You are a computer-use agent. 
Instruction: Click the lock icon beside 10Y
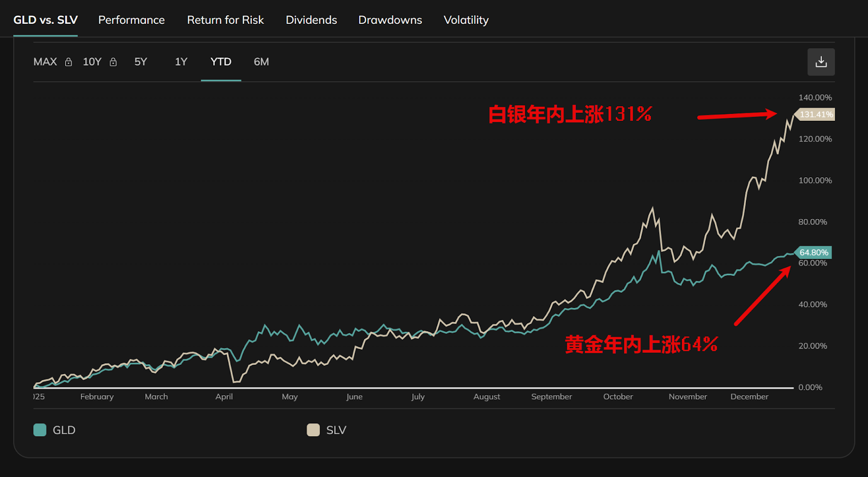(113, 62)
